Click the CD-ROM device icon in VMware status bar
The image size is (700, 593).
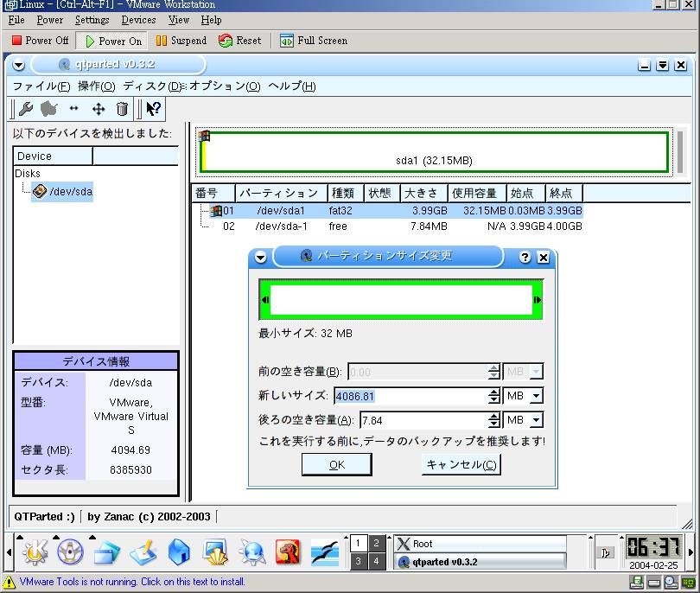coord(671,582)
